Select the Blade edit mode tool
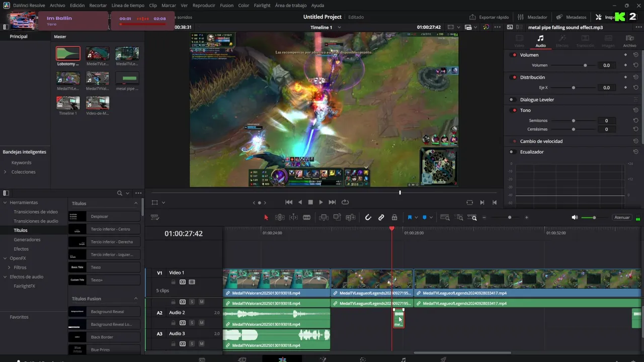 point(306,218)
